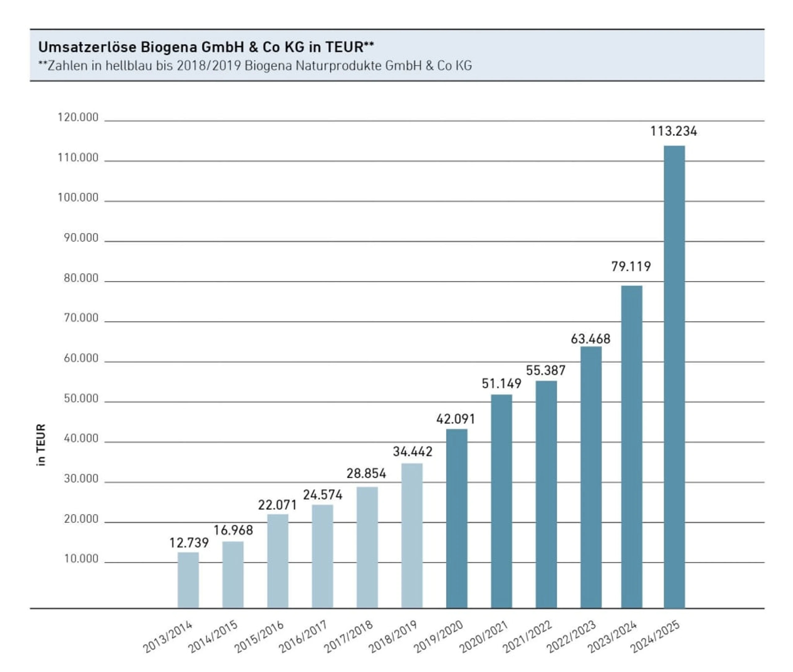The image size is (793, 672).
Task: Click the 60.000 axis tick label
Action: click(81, 358)
